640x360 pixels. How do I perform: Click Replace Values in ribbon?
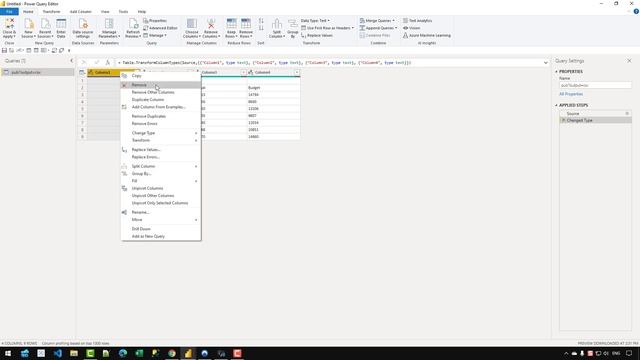coord(317,35)
